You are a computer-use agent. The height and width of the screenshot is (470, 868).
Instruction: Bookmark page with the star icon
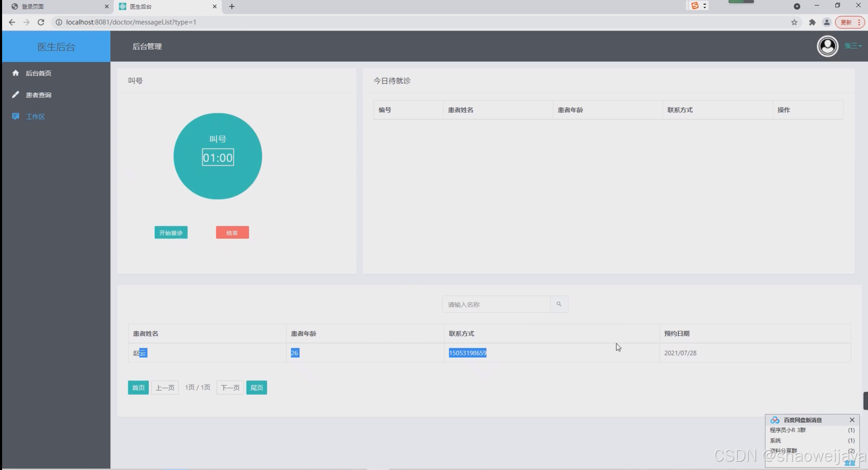coord(794,23)
